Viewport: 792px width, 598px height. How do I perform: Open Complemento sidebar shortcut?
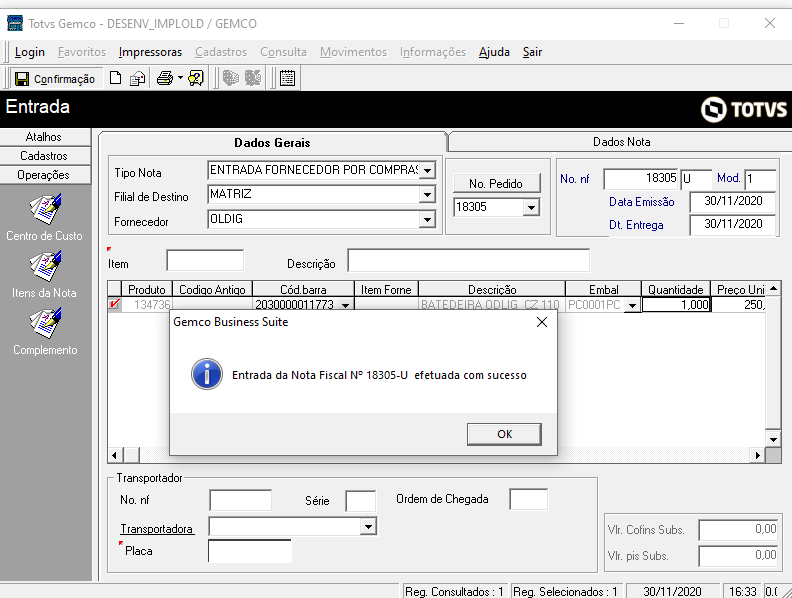45,332
